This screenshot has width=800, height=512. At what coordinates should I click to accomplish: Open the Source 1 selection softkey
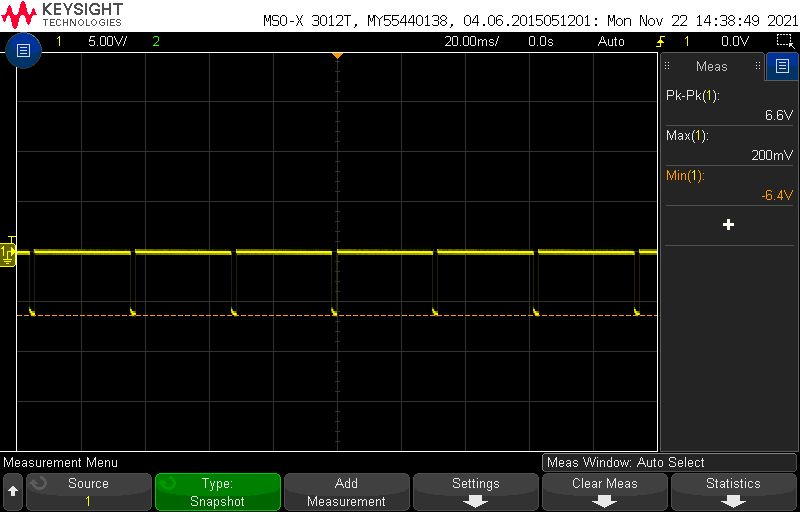88,492
